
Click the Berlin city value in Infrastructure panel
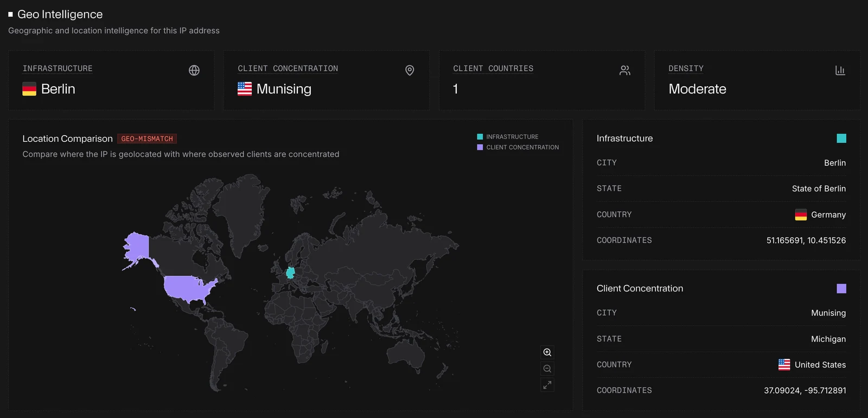point(835,163)
